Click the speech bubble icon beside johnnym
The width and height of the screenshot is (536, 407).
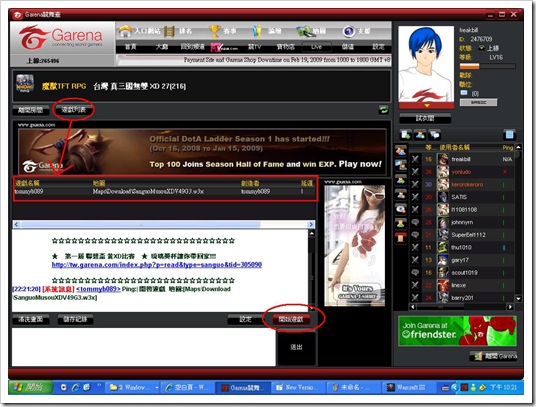click(415, 222)
